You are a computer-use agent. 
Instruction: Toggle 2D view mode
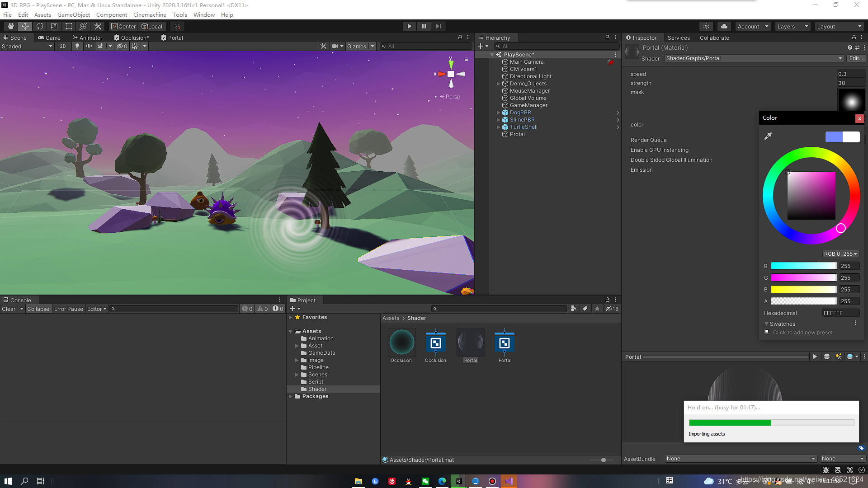click(63, 46)
